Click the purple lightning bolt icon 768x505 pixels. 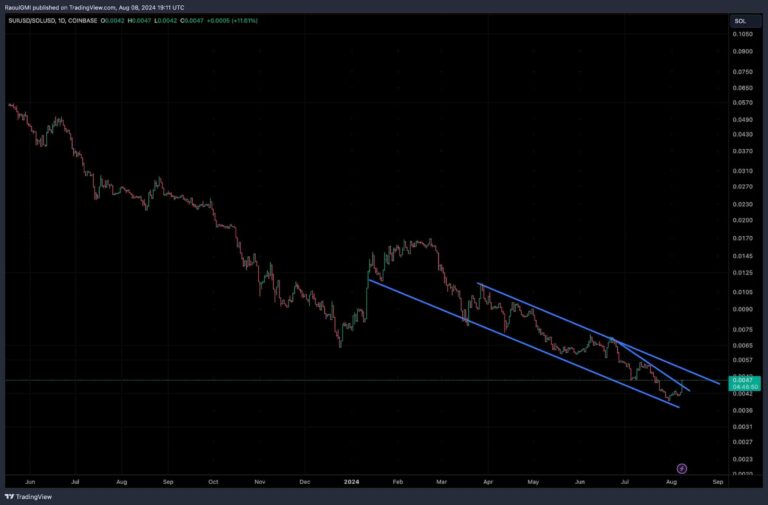pyautogui.click(x=681, y=469)
